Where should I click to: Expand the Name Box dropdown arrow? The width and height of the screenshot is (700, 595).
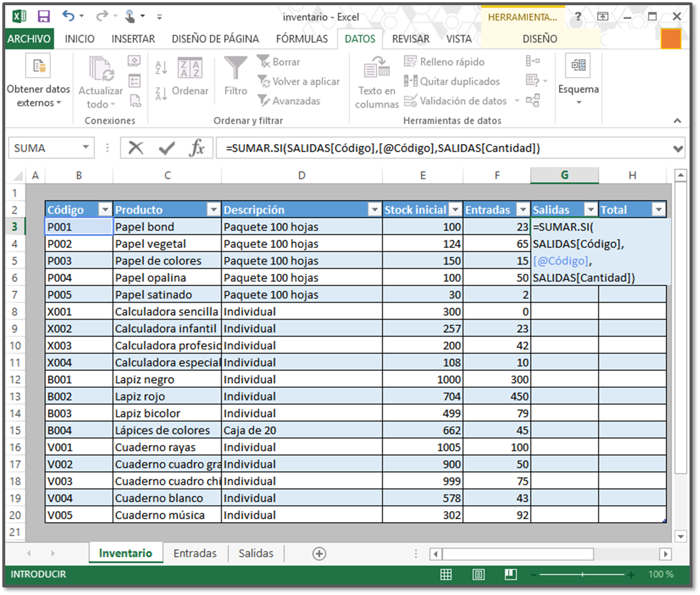(x=86, y=148)
